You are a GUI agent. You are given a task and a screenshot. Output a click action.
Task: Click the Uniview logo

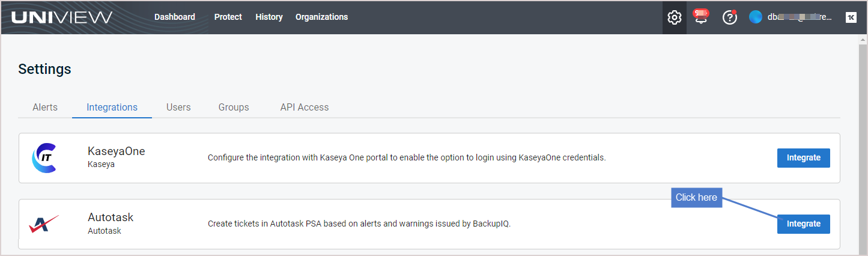pyautogui.click(x=62, y=17)
